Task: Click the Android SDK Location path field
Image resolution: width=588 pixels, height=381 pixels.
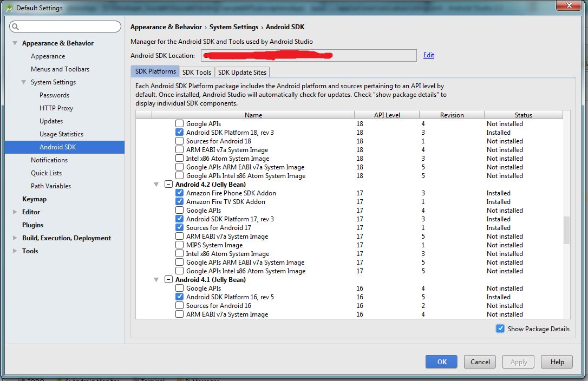Action: [x=309, y=56]
